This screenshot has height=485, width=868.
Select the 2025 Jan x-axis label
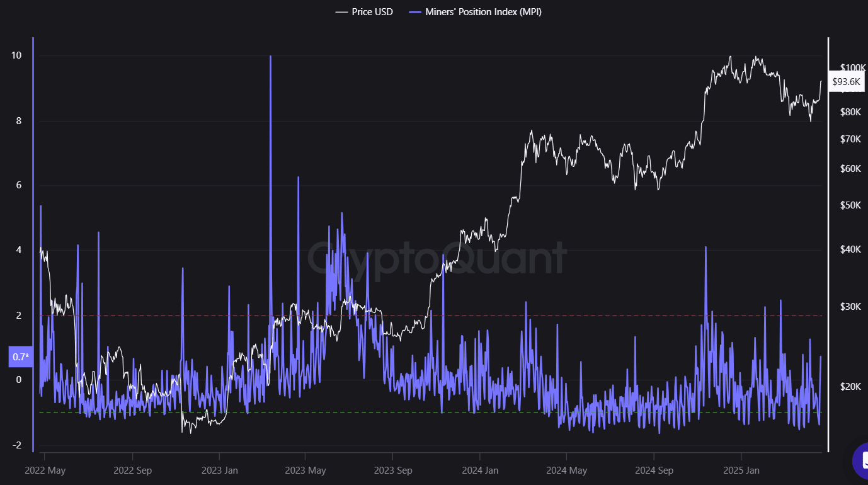tap(741, 471)
